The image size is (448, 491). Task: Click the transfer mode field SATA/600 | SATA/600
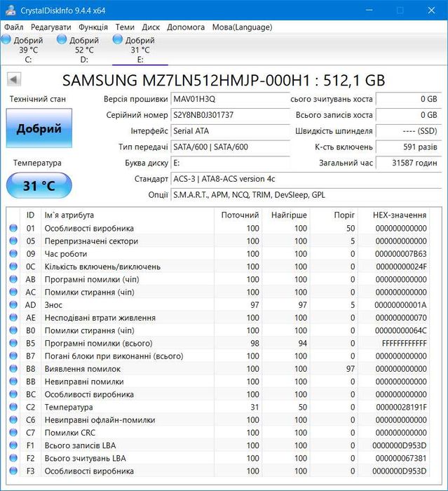tap(230, 147)
